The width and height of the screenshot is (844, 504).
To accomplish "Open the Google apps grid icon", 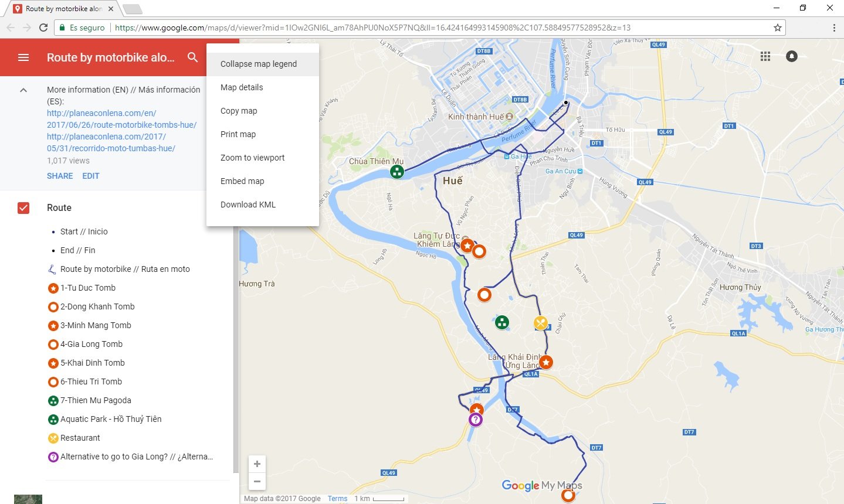I will coord(765,56).
